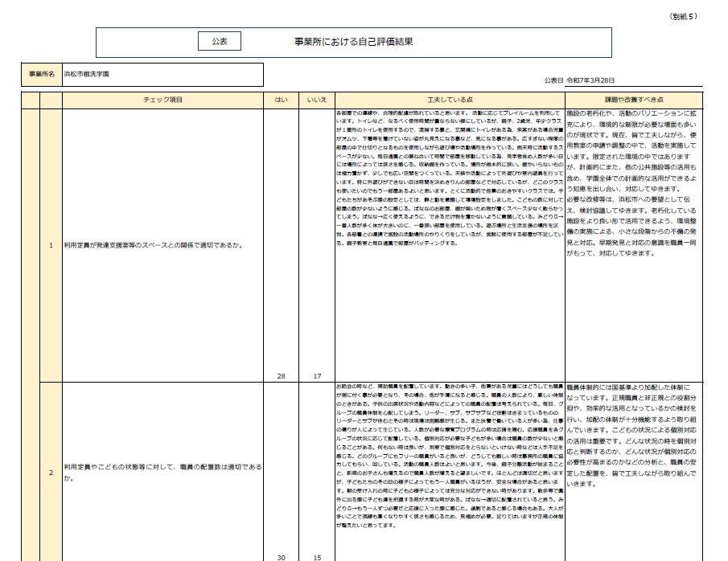This screenshot has height=561, width=728.
Task: Select the いいえ count 15 in row 2
Action: pos(317,557)
